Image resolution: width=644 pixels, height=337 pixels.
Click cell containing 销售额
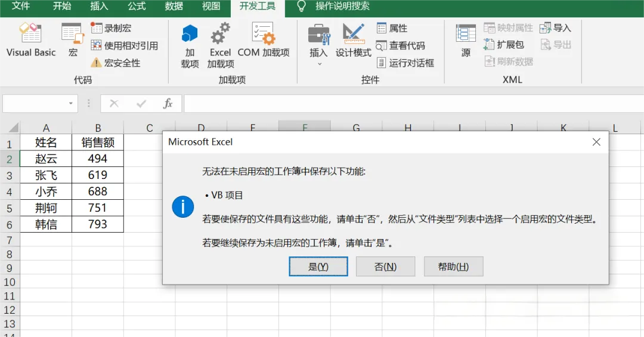click(x=98, y=142)
